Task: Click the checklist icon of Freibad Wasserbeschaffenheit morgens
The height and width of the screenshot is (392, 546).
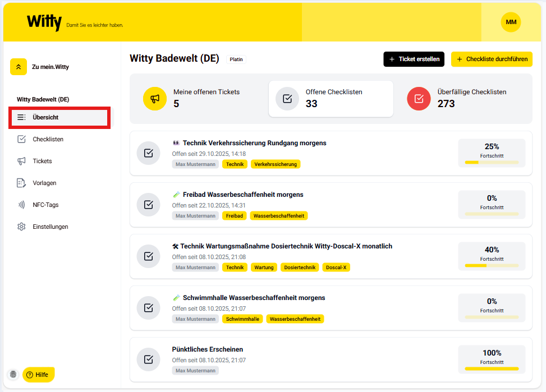Action: click(x=148, y=205)
